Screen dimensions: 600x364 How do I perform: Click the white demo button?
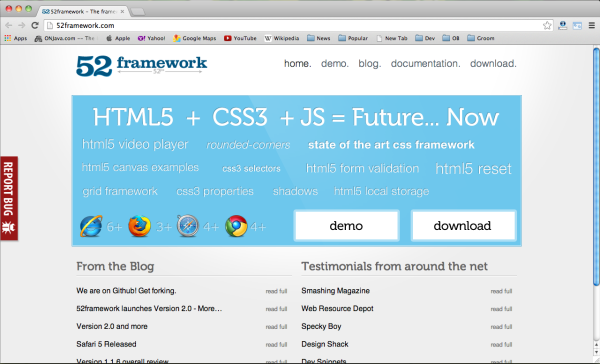pos(346,226)
